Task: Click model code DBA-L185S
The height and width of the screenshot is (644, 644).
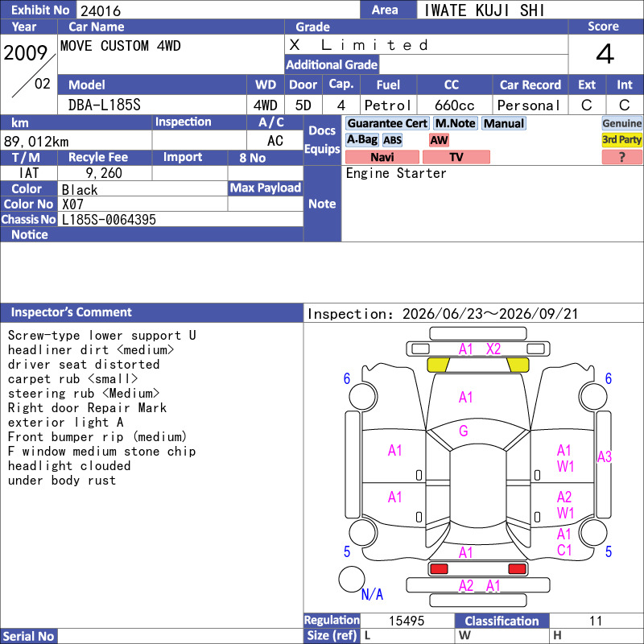Action: pyautogui.click(x=105, y=105)
